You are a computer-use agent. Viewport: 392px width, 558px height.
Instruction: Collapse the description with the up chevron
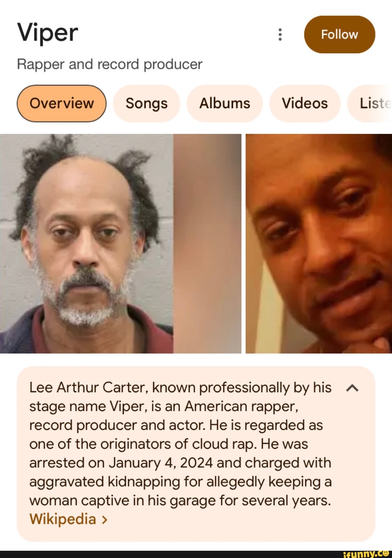pos(352,388)
